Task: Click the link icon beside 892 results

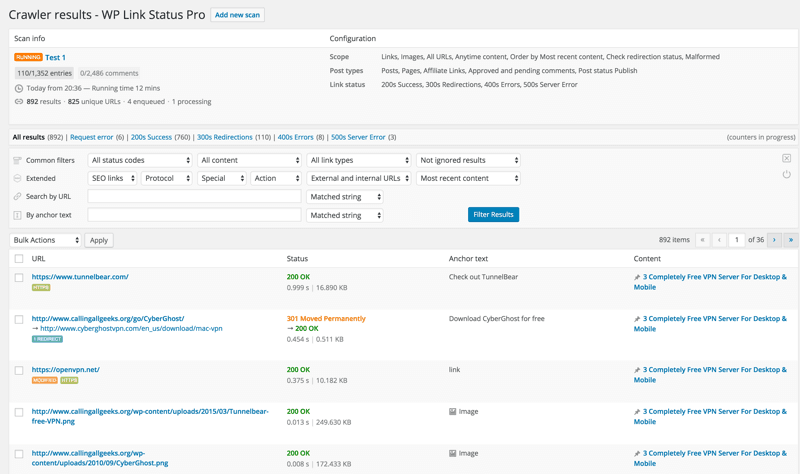Action: tap(19, 102)
